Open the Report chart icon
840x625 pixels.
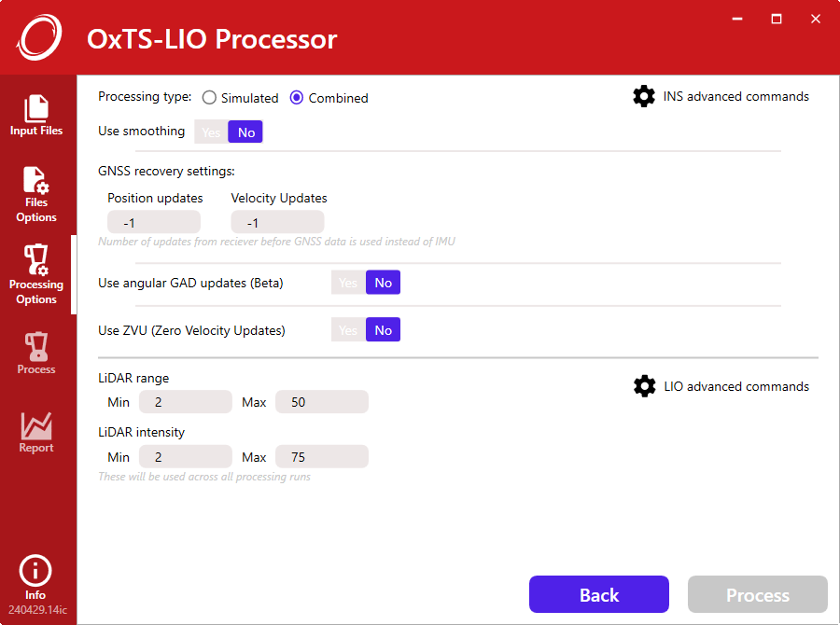pyautogui.click(x=35, y=425)
